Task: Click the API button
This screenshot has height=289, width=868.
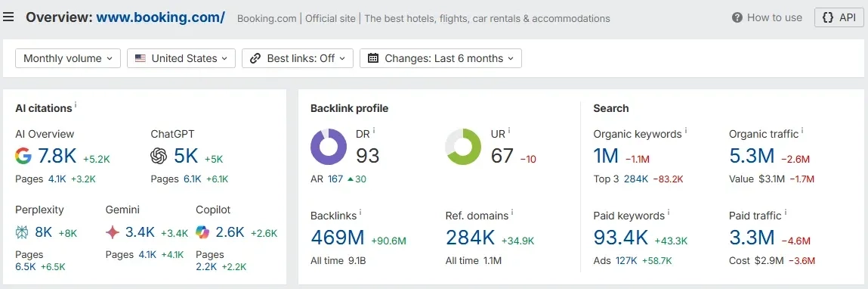Action: pos(839,17)
